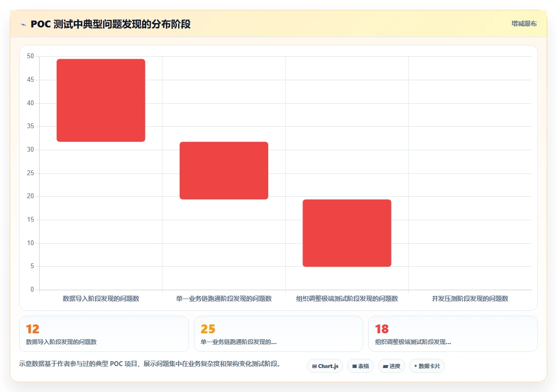Select the 数据卡片 tag pill
Viewport: 557px width, 392px height.
pyautogui.click(x=427, y=366)
